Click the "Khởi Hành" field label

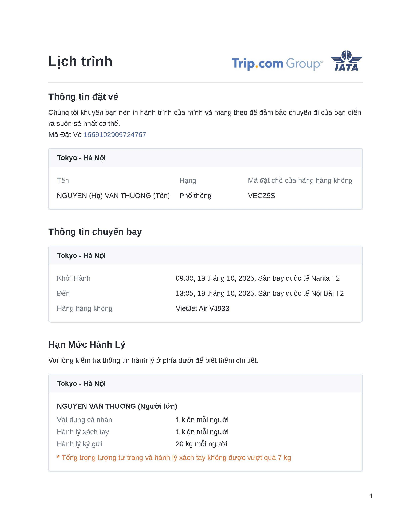click(x=74, y=278)
